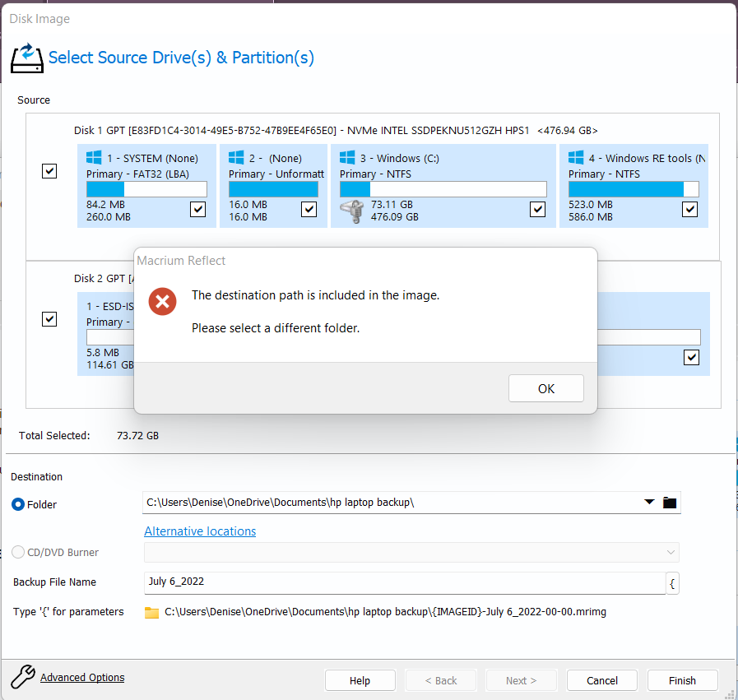This screenshot has height=700, width=738.
Task: Click the Windows icon on Windows RE tools partition
Action: pyautogui.click(x=578, y=157)
